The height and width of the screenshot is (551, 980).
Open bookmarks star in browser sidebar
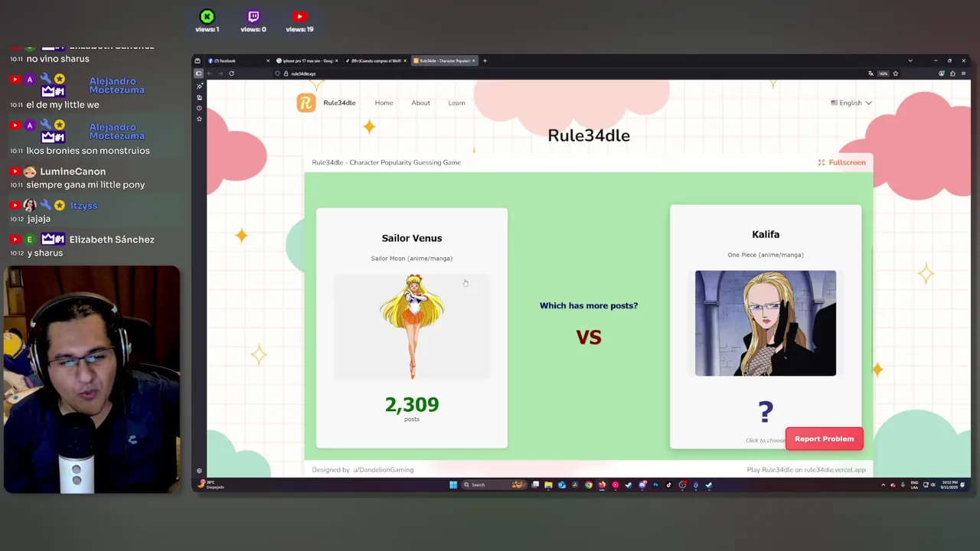tap(199, 119)
